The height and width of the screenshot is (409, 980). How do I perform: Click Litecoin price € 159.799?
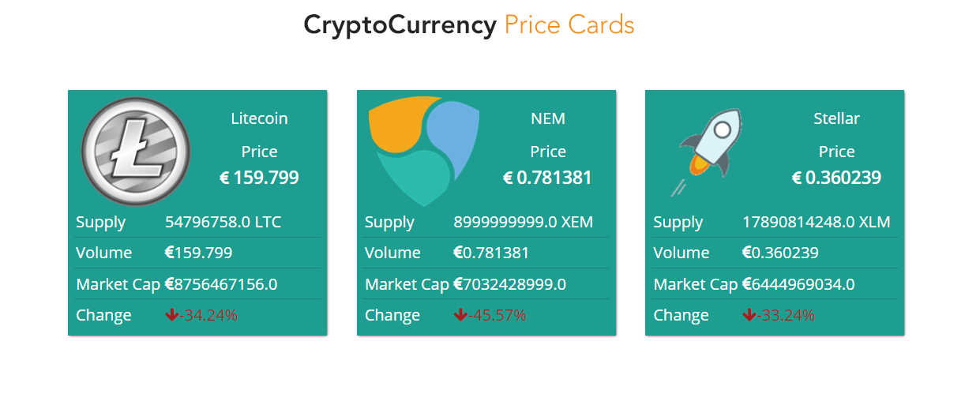point(259,178)
